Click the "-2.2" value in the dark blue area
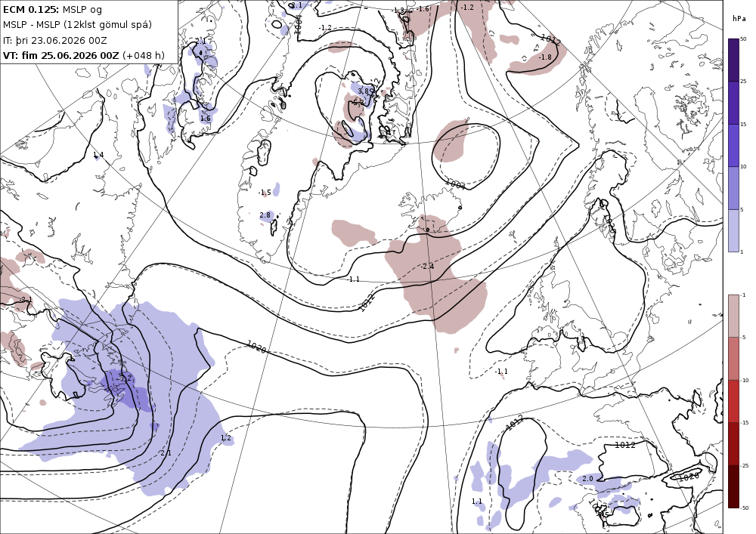 coord(125,378)
